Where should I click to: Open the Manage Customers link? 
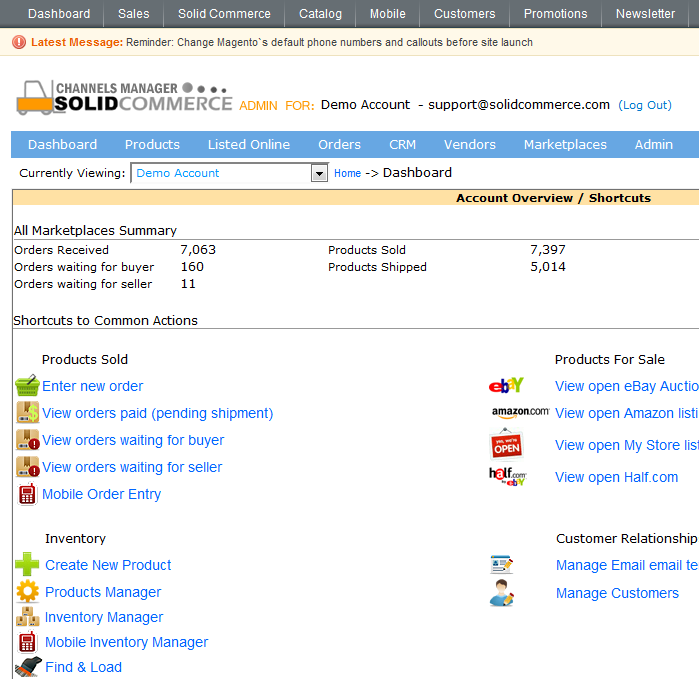pos(617,593)
